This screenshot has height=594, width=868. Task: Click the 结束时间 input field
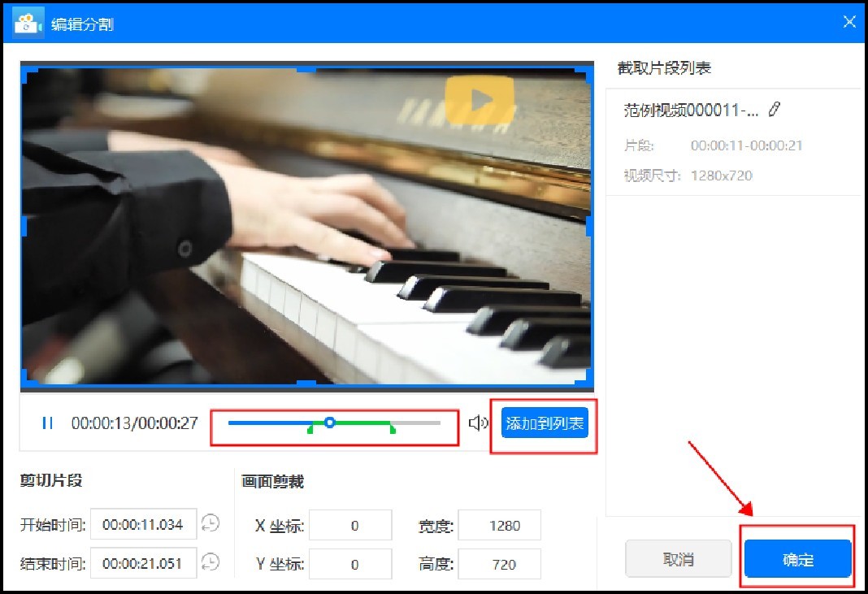143,563
